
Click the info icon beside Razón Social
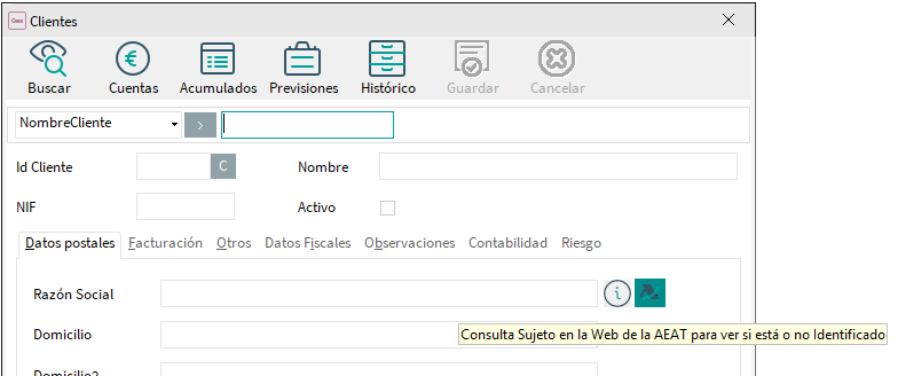[x=617, y=293]
